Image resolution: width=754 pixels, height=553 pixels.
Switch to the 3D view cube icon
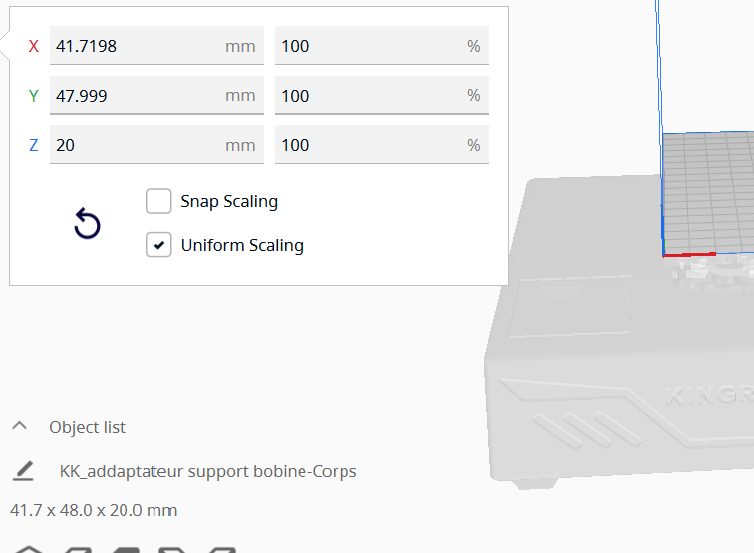(x=29, y=549)
